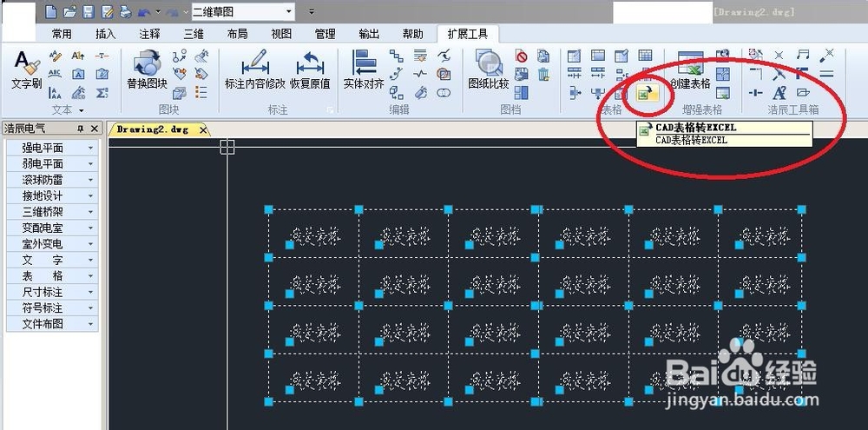Open the 图纸比较 drawing compare tool
The image size is (868, 430).
[488, 69]
